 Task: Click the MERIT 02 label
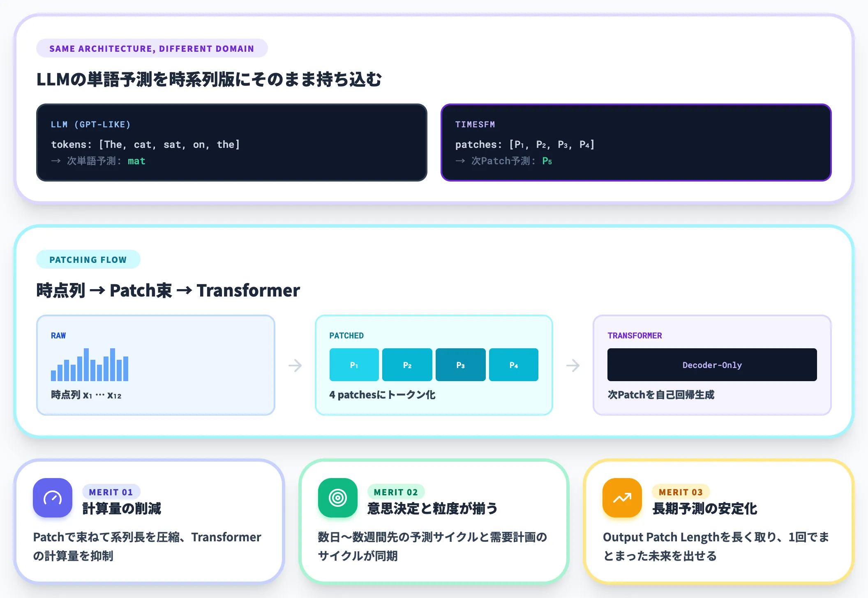click(x=396, y=492)
